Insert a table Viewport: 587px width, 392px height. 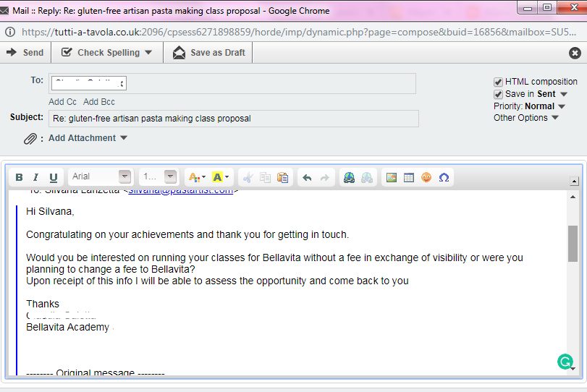[x=409, y=177]
